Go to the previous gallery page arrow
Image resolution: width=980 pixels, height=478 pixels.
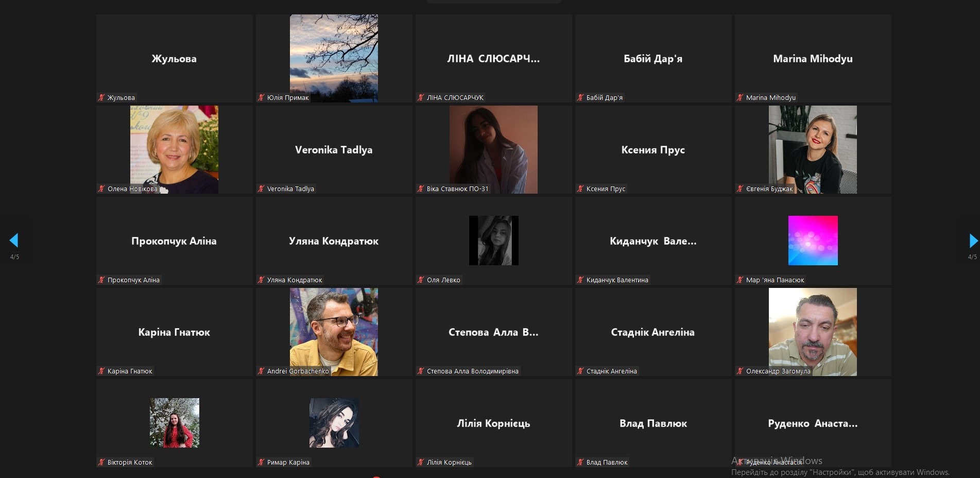point(14,241)
